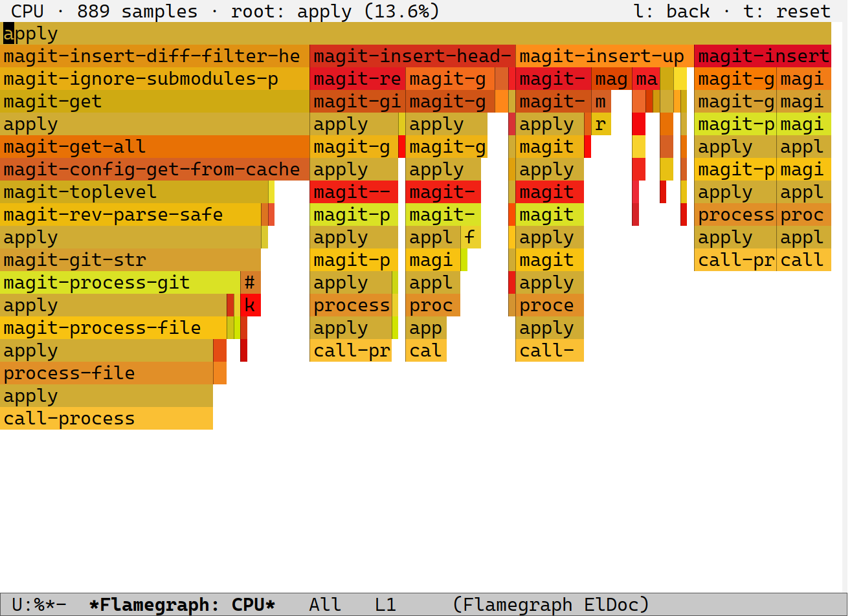Click the 'mag' frame
This screenshot has height=616, width=852.
612,79
